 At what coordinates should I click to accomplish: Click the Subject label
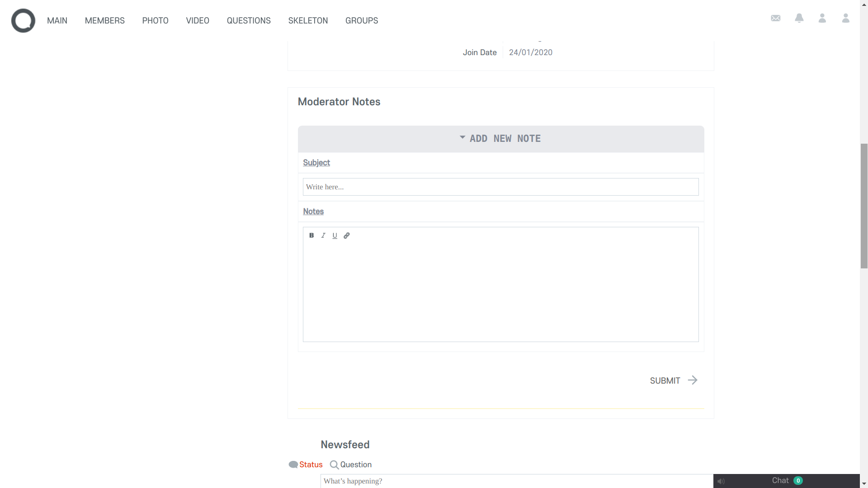(316, 163)
